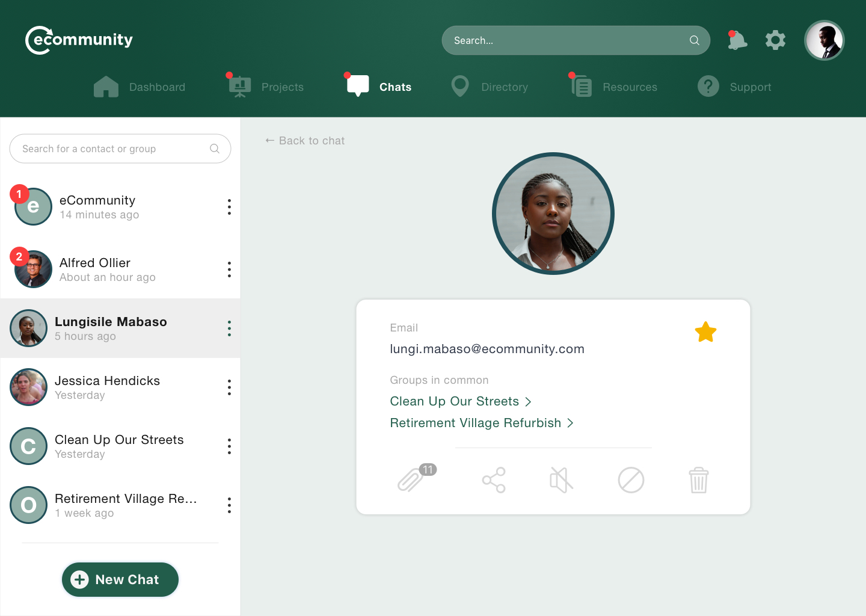Open options menu for Retirement Village chat
This screenshot has width=866, height=616.
coord(229,505)
